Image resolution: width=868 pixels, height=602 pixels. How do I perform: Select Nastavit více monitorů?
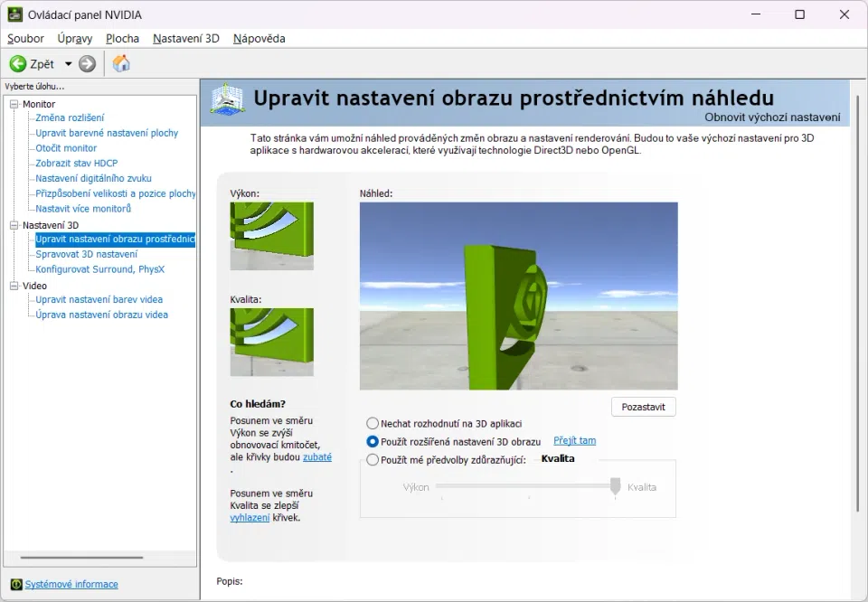83,209
